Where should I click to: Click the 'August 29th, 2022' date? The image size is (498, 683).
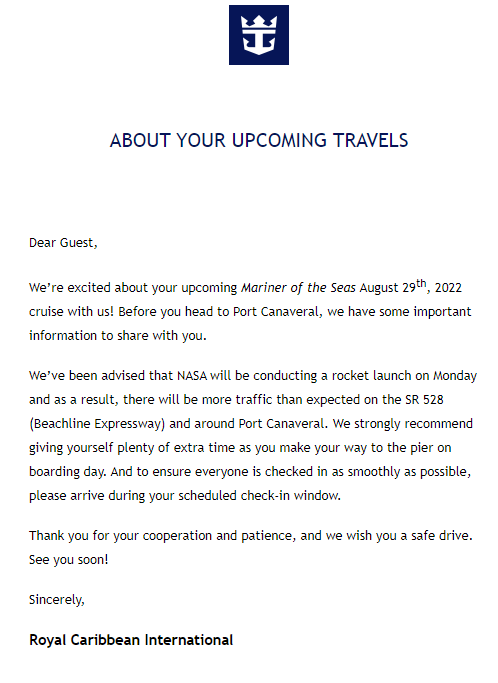click(x=411, y=287)
